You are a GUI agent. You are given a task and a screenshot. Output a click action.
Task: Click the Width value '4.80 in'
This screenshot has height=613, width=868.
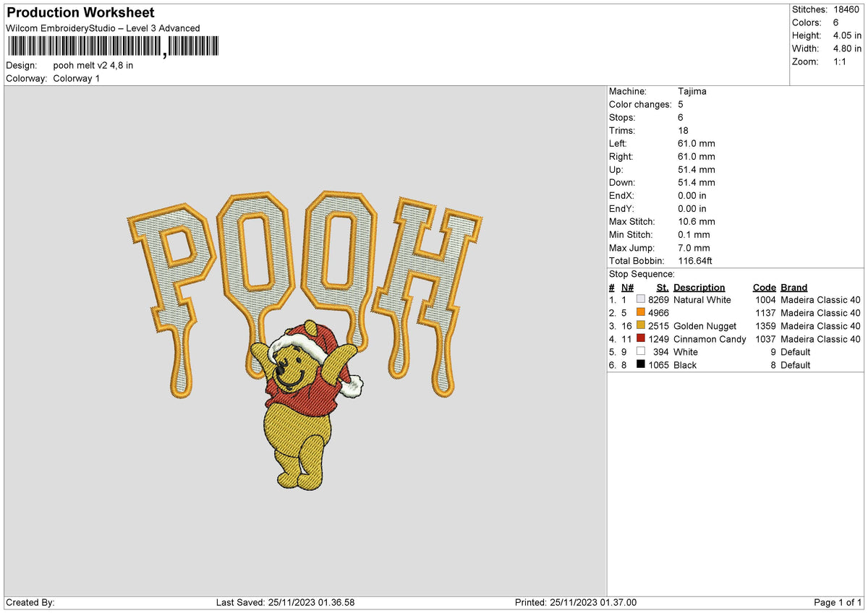847,48
